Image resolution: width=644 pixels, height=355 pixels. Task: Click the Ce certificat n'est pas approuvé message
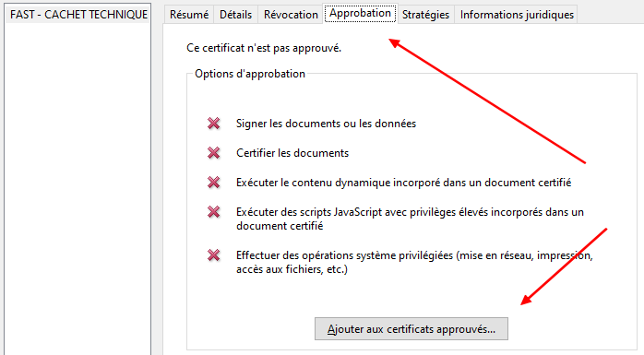pyautogui.click(x=264, y=48)
